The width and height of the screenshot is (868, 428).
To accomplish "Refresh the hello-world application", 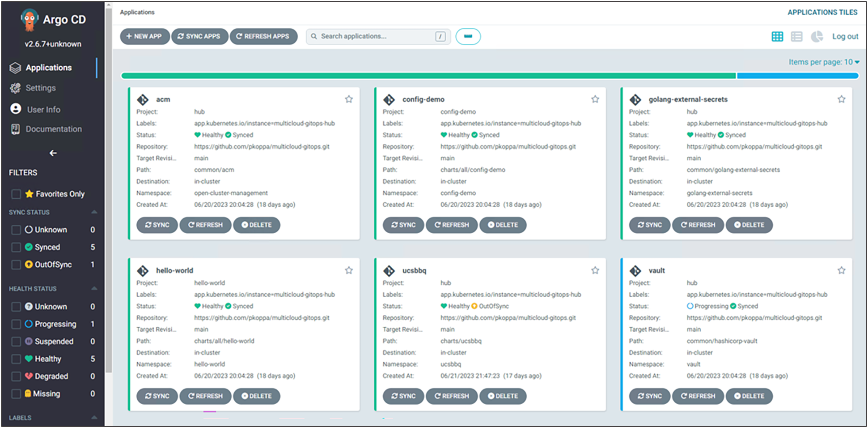I will [205, 396].
